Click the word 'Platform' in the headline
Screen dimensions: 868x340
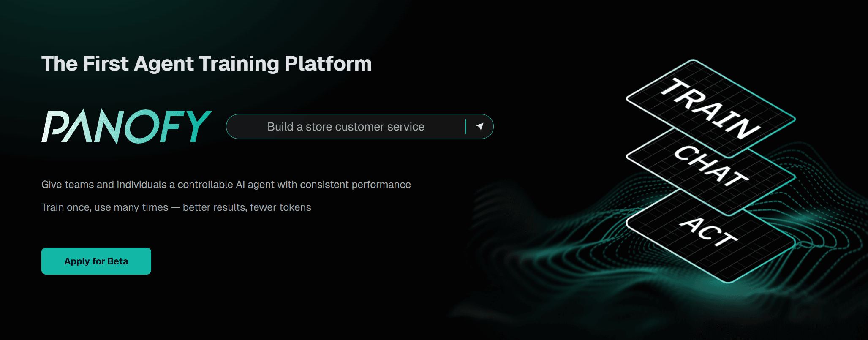tap(328, 64)
